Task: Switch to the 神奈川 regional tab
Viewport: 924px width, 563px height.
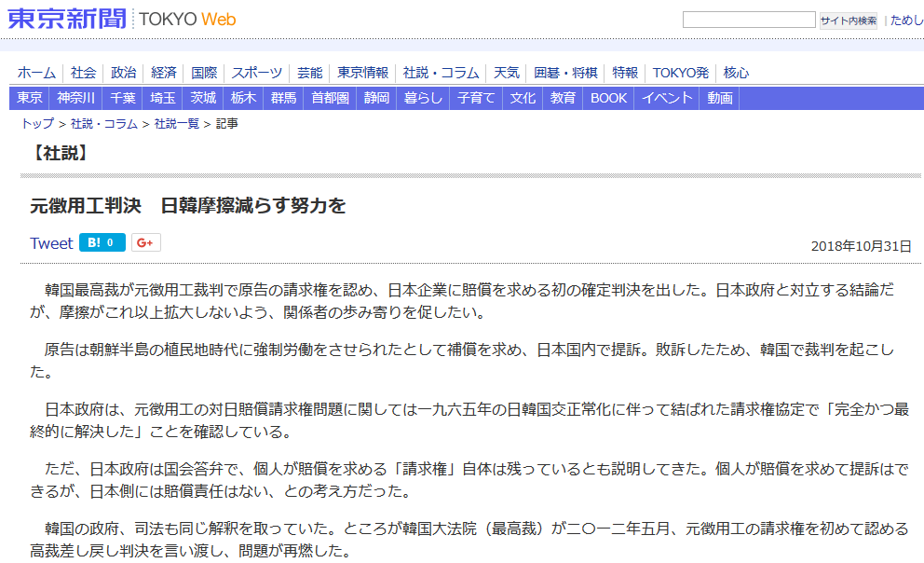Action: click(x=75, y=98)
